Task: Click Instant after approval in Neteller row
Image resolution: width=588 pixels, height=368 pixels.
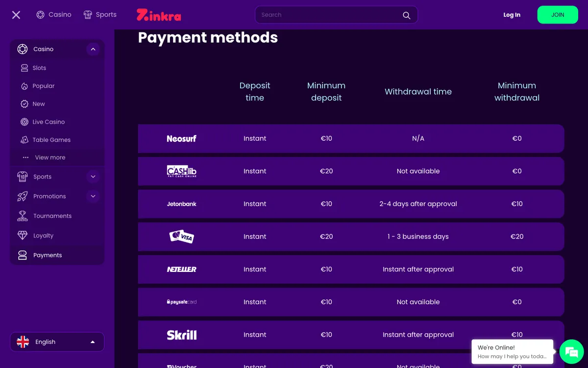Action: (x=418, y=269)
